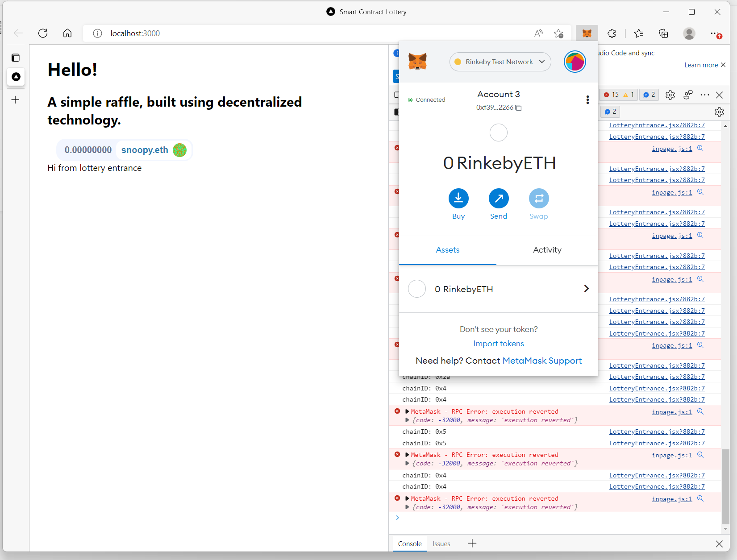Expand the 0 RinkebyETH asset row
Image resolution: width=737 pixels, height=560 pixels.
(x=498, y=289)
